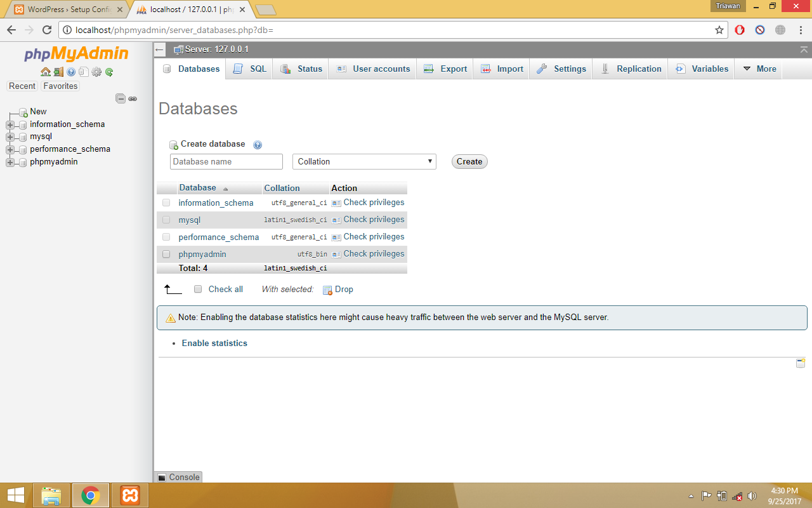
Task: Tick the performance_schema row checkbox
Action: [x=166, y=237]
